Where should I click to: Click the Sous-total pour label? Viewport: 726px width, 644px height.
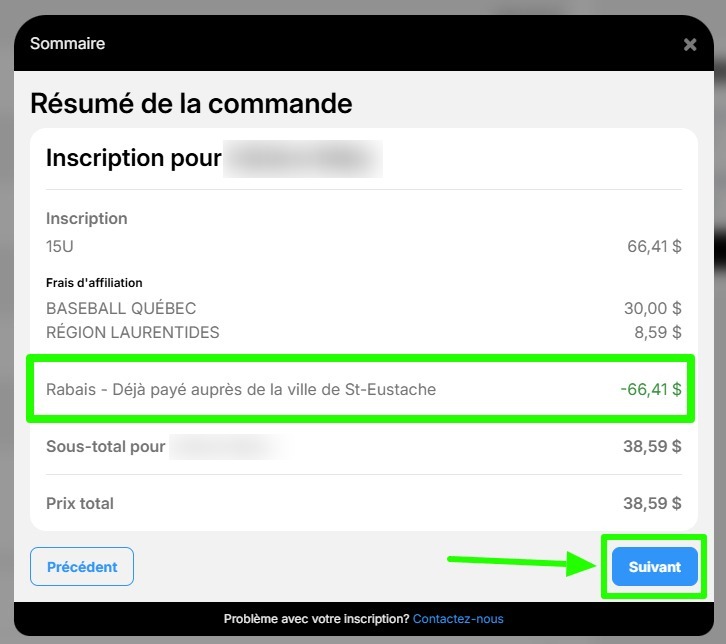(x=106, y=446)
